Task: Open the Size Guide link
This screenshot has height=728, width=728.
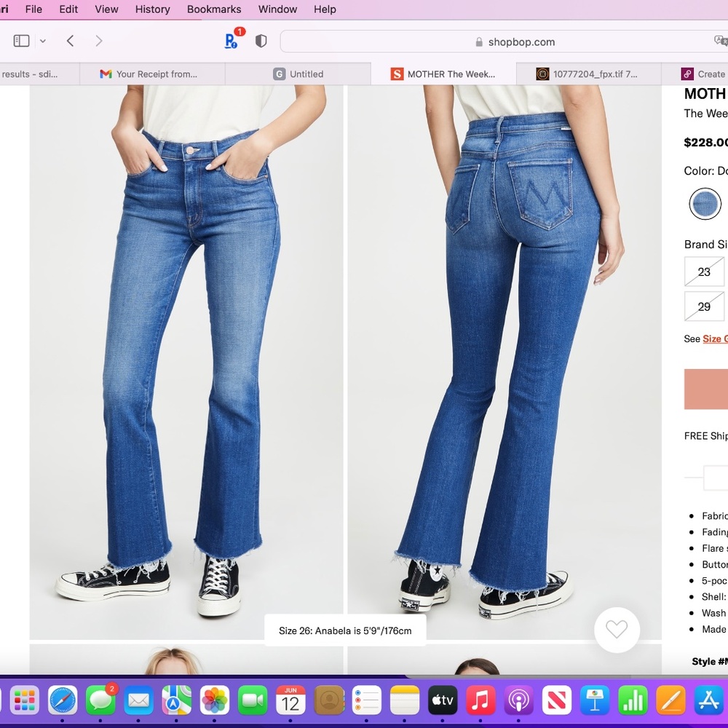Action: (x=714, y=339)
